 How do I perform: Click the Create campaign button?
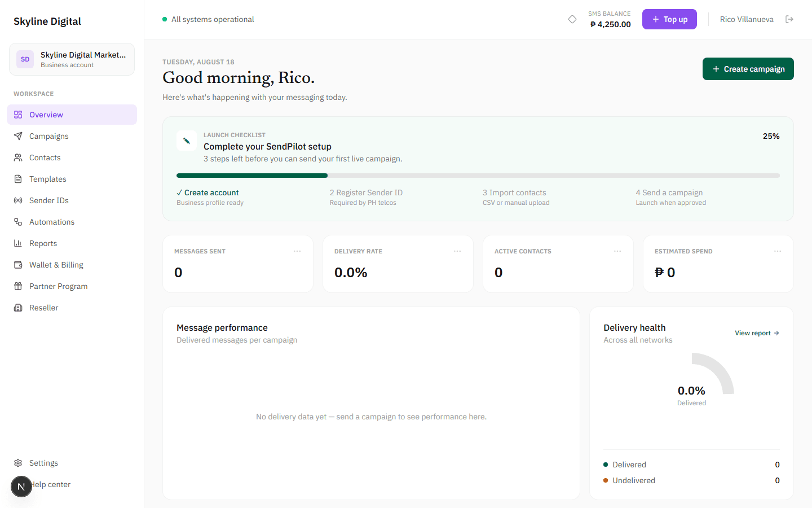pyautogui.click(x=748, y=69)
